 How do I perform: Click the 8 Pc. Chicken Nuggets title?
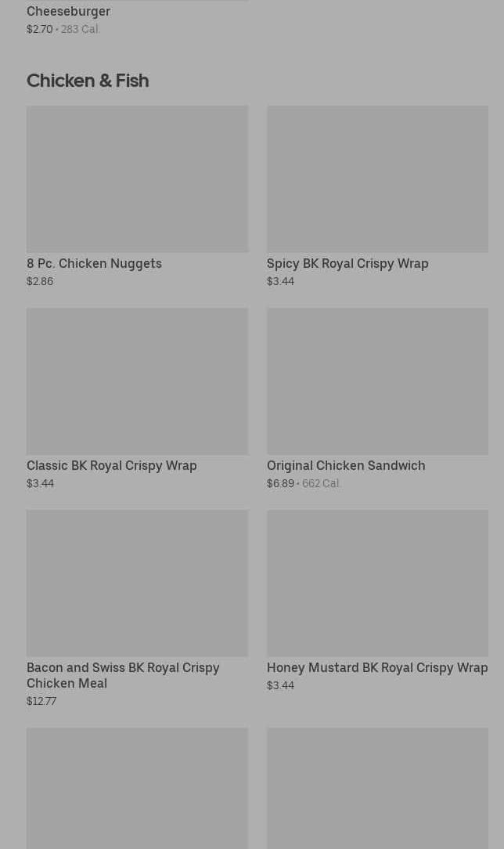(94, 264)
